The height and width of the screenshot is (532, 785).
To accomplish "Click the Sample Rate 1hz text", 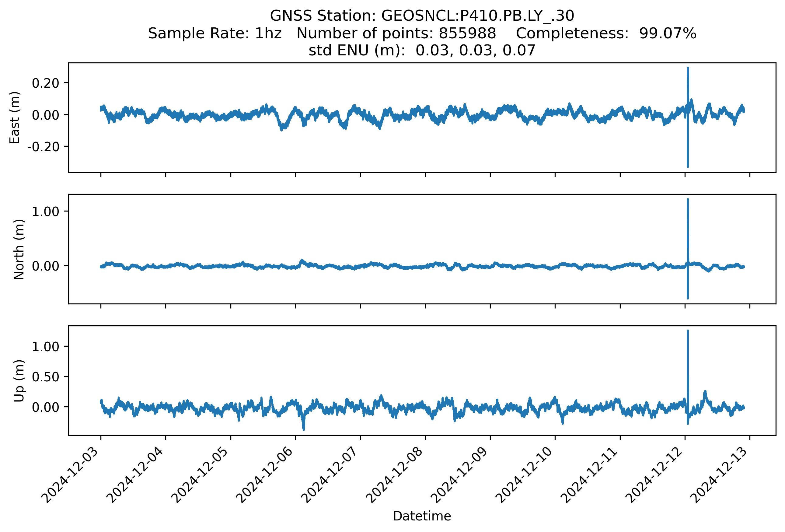I will (215, 33).
